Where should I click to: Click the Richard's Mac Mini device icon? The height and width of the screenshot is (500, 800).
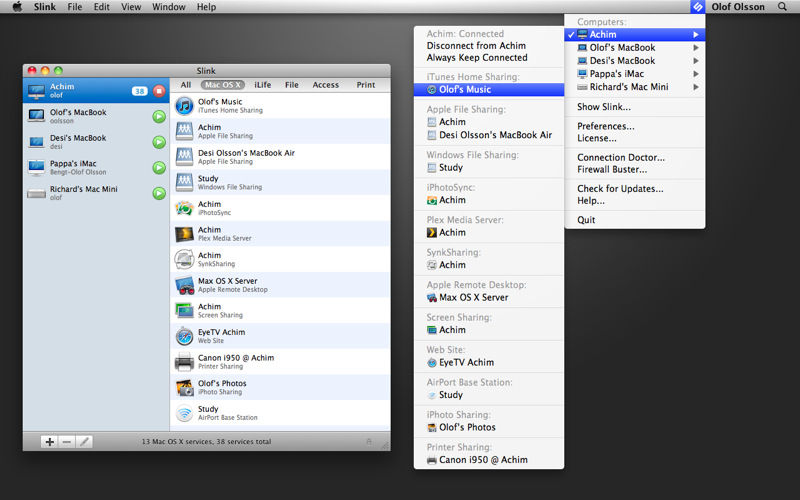click(x=36, y=193)
